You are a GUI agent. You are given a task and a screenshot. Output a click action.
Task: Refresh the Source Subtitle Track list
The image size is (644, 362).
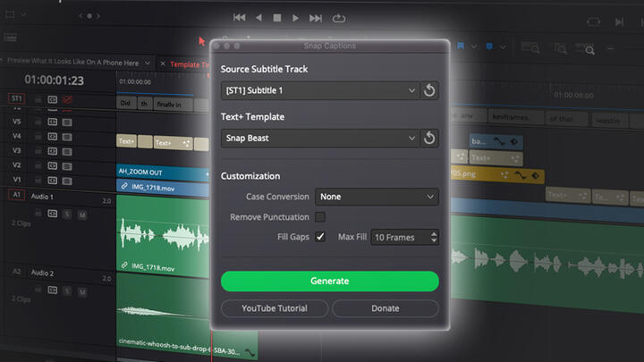(x=430, y=90)
